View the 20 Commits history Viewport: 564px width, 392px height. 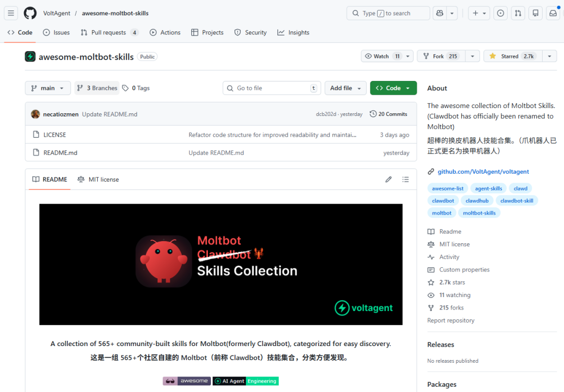coord(389,114)
